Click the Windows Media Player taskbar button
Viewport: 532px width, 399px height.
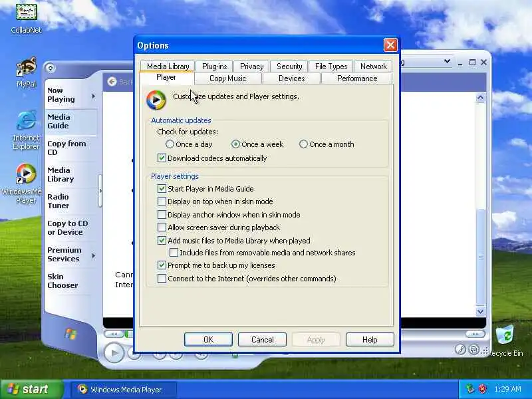[x=123, y=390]
